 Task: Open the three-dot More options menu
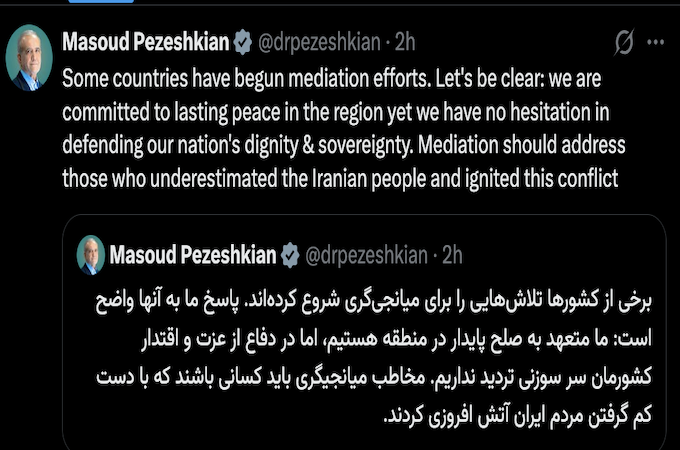[x=655, y=43]
